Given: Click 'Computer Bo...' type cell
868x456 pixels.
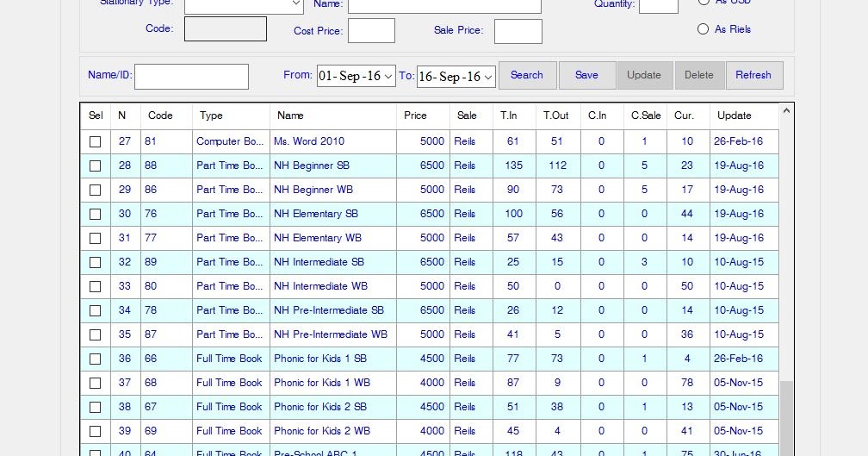Looking at the screenshot, I should pyautogui.click(x=231, y=141).
